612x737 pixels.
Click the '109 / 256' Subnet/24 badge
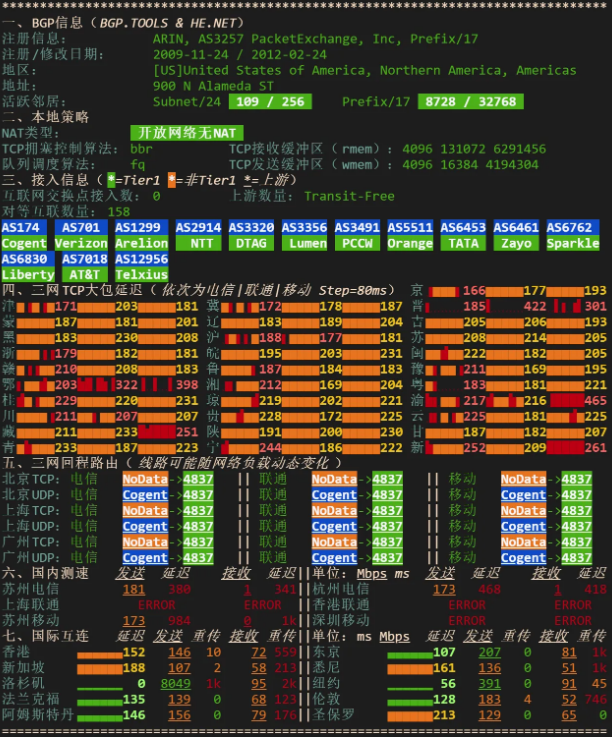pos(270,102)
